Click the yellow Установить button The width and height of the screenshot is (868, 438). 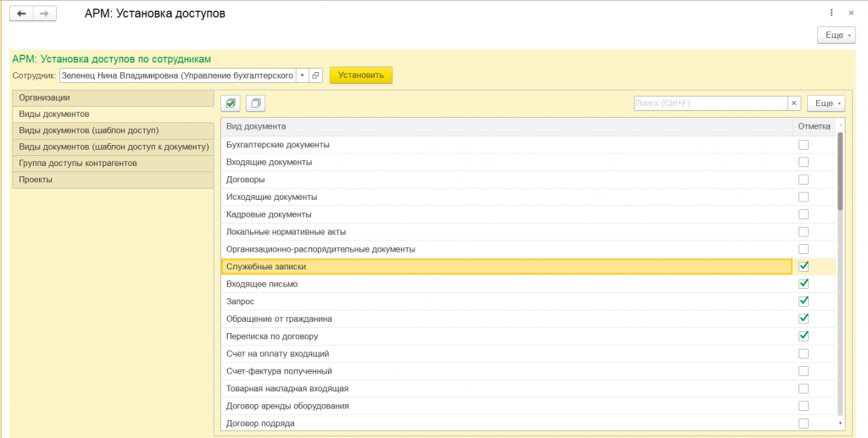tap(361, 75)
